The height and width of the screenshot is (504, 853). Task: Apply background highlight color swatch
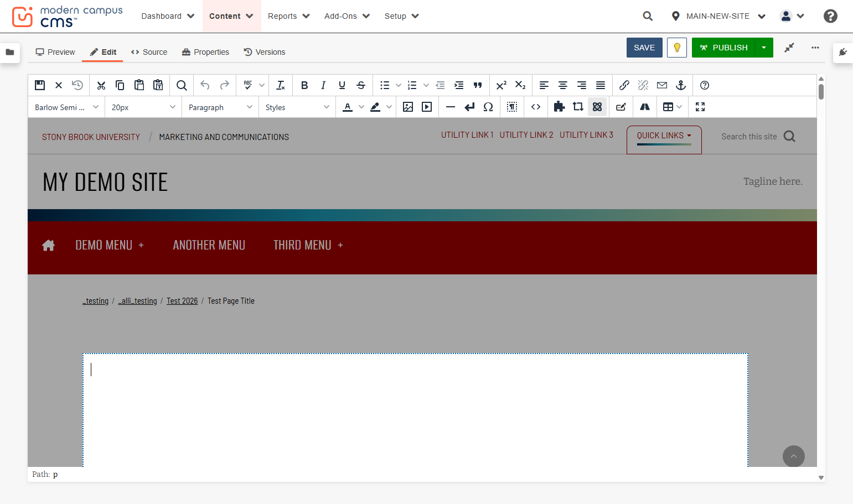point(375,107)
